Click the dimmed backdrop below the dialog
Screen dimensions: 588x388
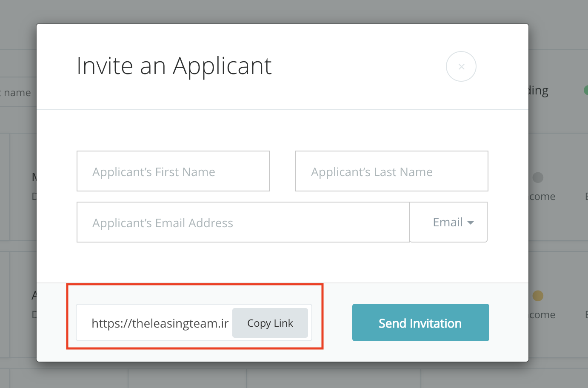pyautogui.click(x=281, y=375)
